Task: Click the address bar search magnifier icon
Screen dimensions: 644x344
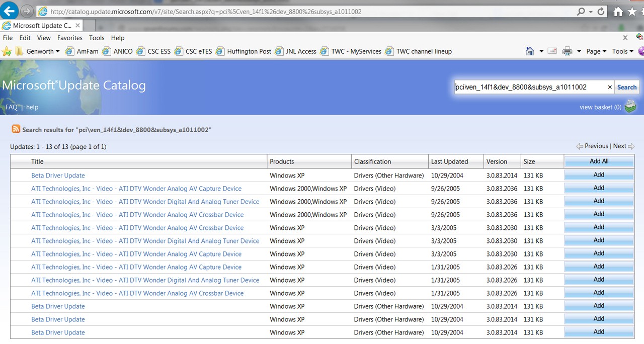Action: click(x=581, y=11)
